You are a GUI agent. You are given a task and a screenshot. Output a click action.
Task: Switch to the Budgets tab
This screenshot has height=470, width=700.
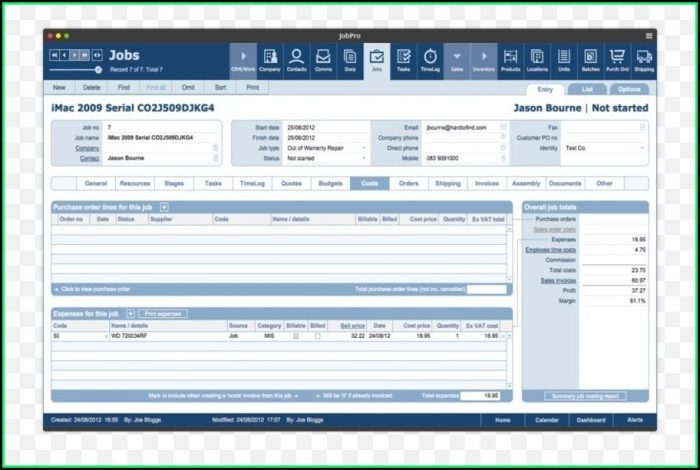[x=330, y=183]
